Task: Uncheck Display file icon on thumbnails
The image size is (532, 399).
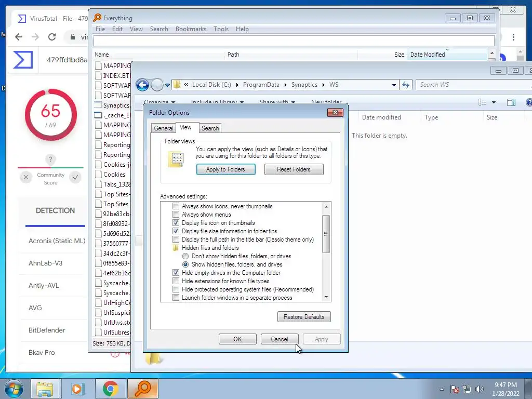Action: pos(176,223)
